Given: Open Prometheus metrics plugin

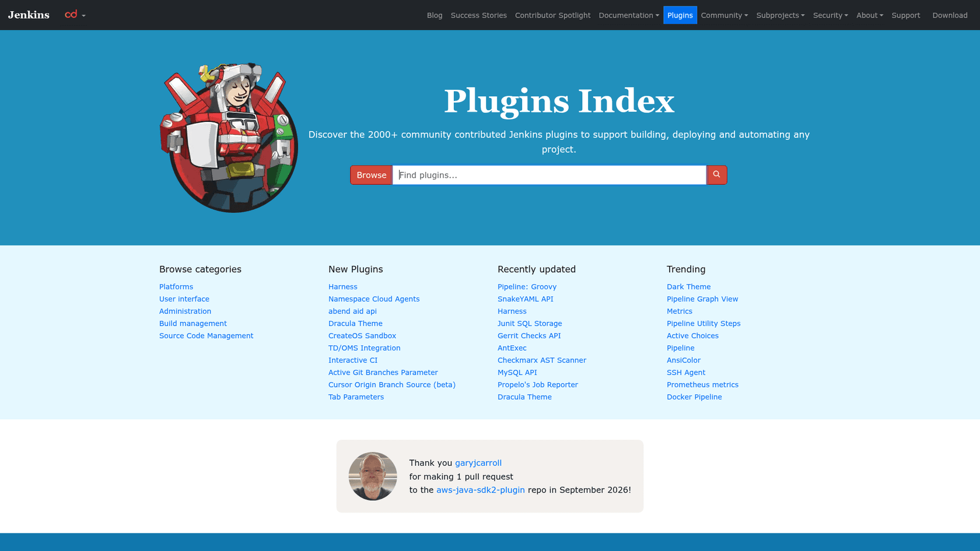Looking at the screenshot, I should 702,385.
